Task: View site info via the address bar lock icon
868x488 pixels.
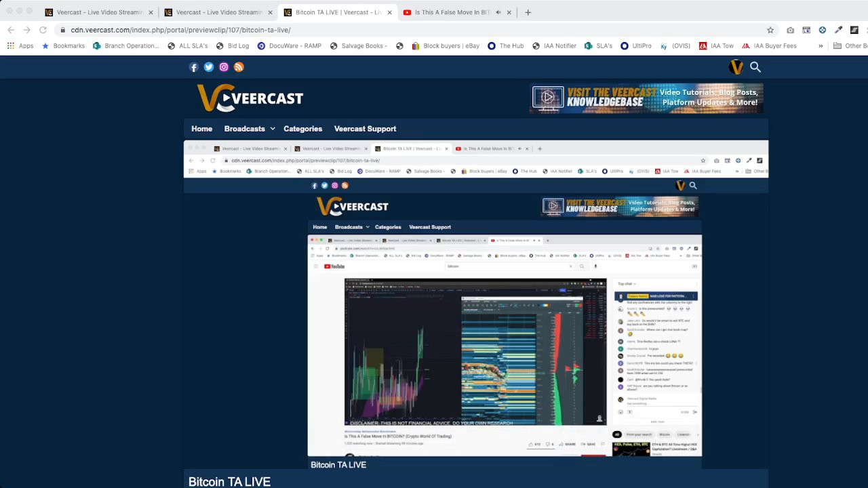Action: (x=63, y=30)
